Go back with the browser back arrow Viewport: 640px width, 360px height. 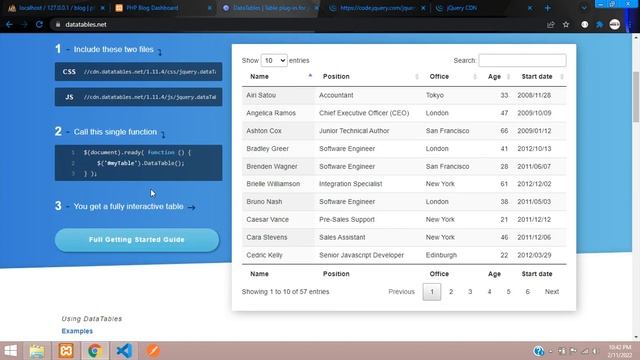9,24
